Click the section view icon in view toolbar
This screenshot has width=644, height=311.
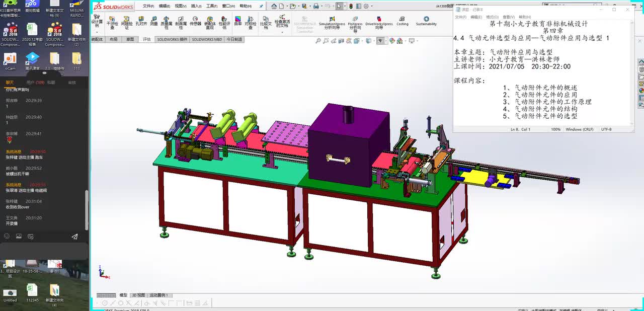click(x=342, y=41)
